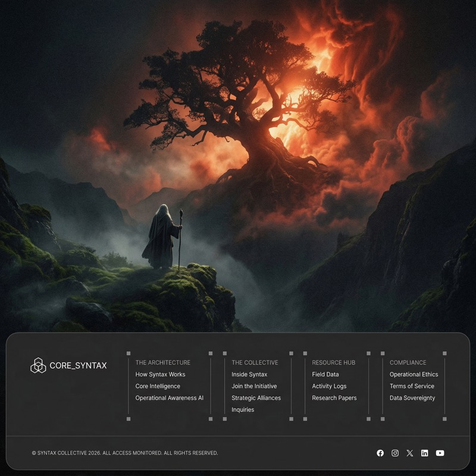This screenshot has width=476, height=476.
Task: Open Inside Syntax link
Action: [249, 374]
